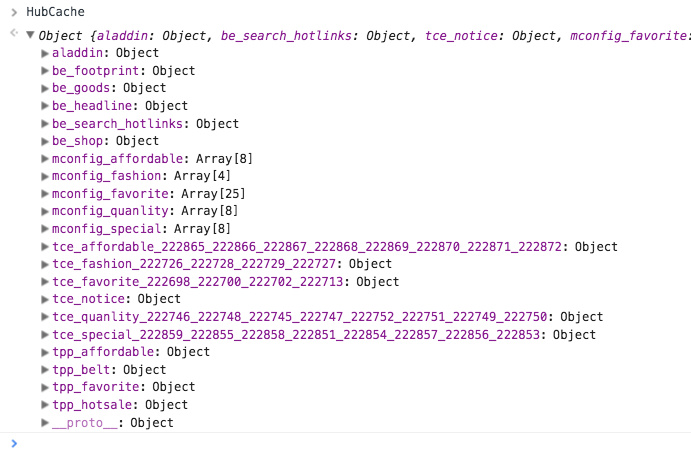This screenshot has height=463, width=691.
Task: Expand the be_search_hotlinks disclosure triangle
Action: point(44,124)
